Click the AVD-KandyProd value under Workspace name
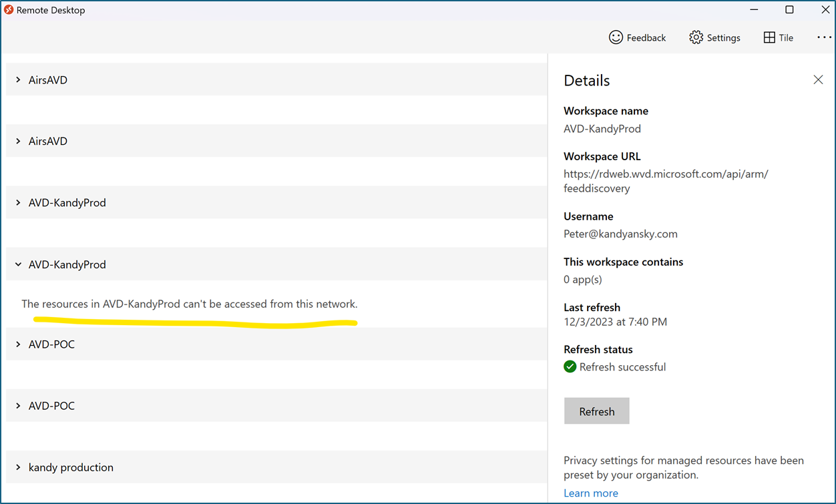Screen dimensions: 836x504 (x=602, y=129)
